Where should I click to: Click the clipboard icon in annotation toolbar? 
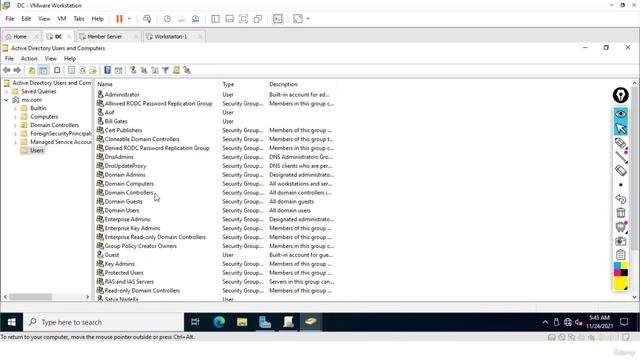pos(620,255)
